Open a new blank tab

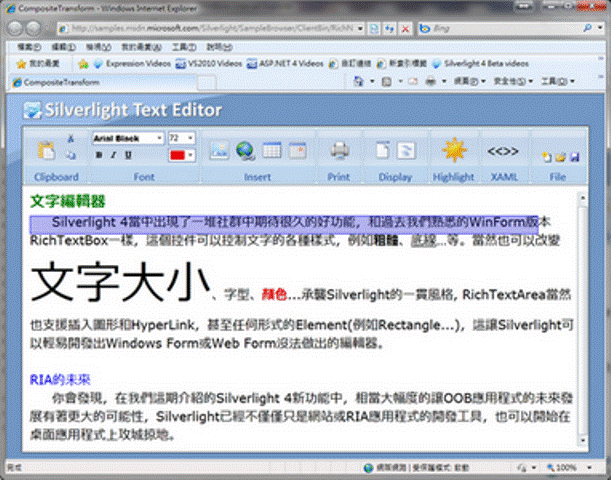[x=207, y=83]
